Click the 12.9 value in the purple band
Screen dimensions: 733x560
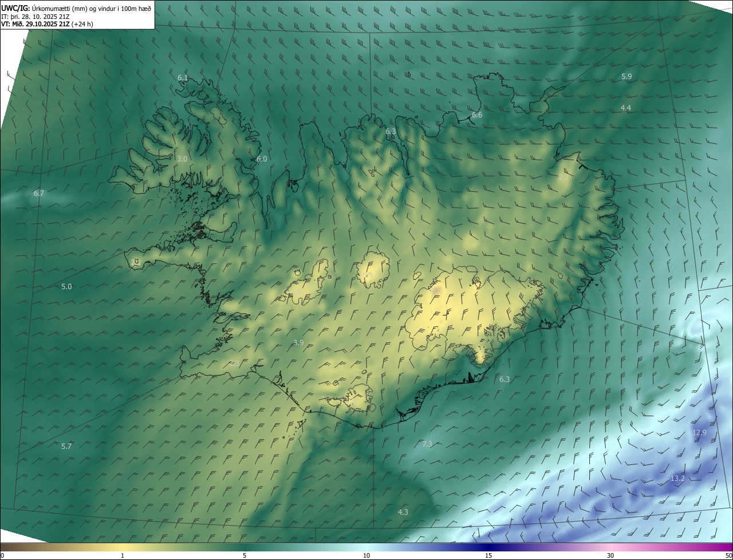[x=699, y=433]
